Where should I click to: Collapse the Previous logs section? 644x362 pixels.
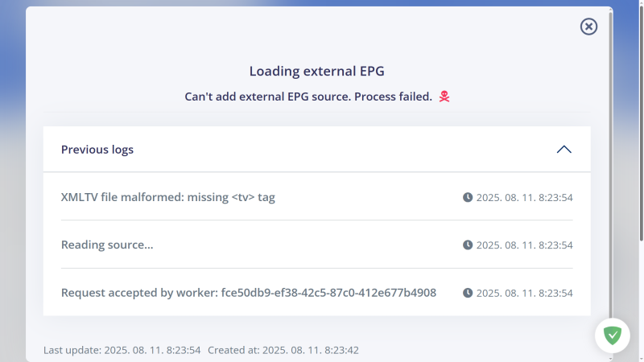coord(564,150)
